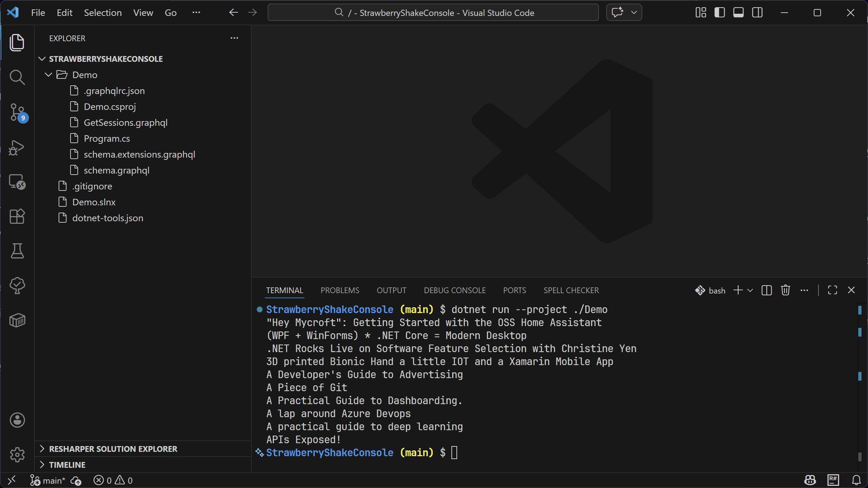Open the Run and Debug view
868x488 pixels.
pos(17,147)
